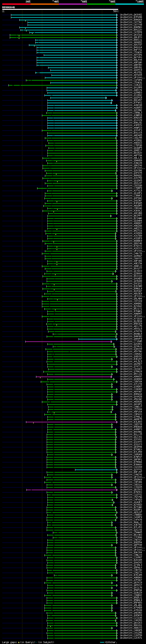
Task: Select the UniRef100_Q4E9N3 entry
Action: (131, 613)
